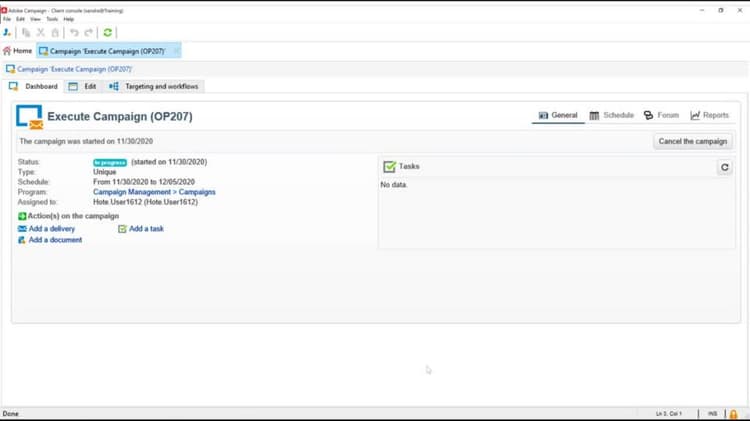Open the campaign Edit tab
Image resolution: width=750 pixels, height=421 pixels.
83,87
